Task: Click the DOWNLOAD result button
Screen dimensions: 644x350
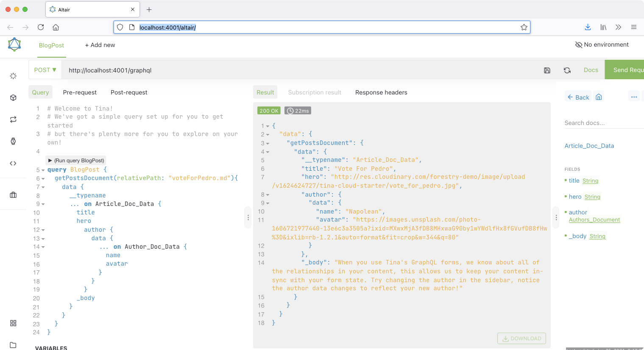Action: pyautogui.click(x=521, y=339)
